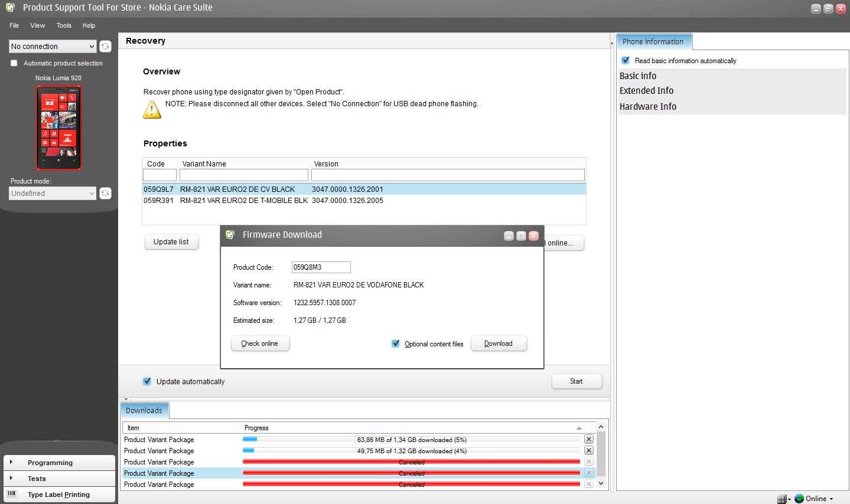The image size is (850, 504).
Task: Uncheck Optional content files
Action: point(396,343)
